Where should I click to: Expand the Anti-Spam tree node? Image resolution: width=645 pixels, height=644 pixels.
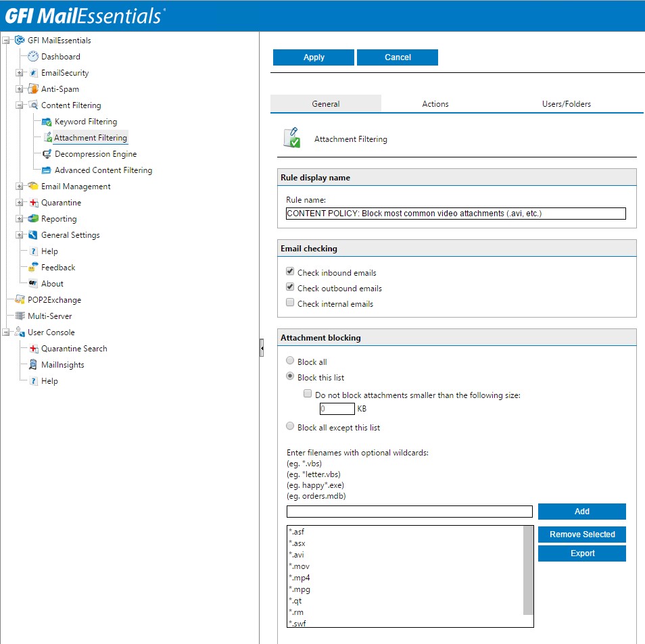pos(20,89)
